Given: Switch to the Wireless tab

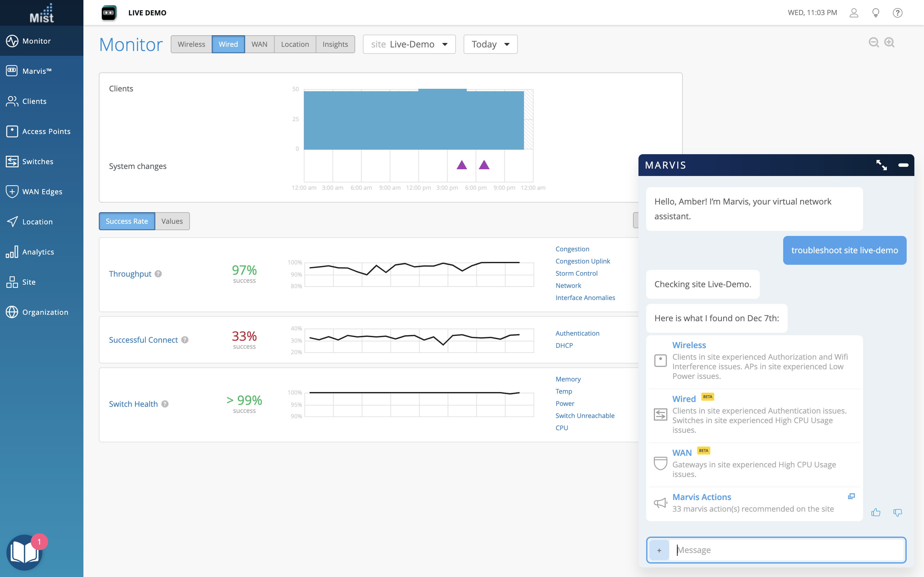Looking at the screenshot, I should point(191,44).
